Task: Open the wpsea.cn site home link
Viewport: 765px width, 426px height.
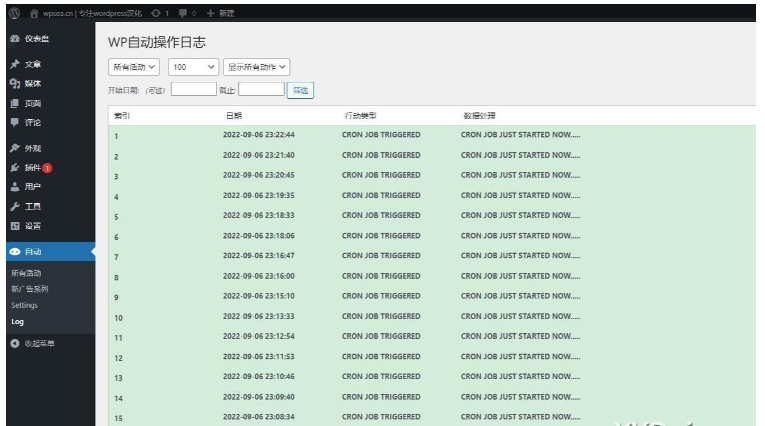Action: tap(84, 11)
